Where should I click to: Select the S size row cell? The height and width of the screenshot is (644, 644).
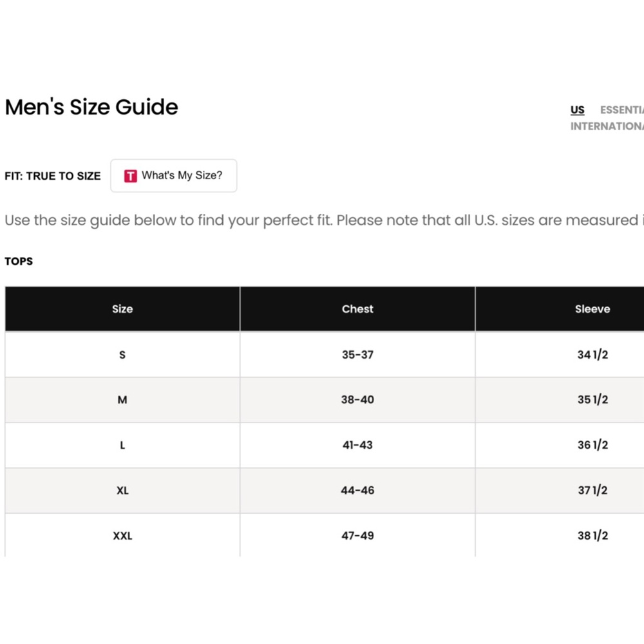coord(122,354)
